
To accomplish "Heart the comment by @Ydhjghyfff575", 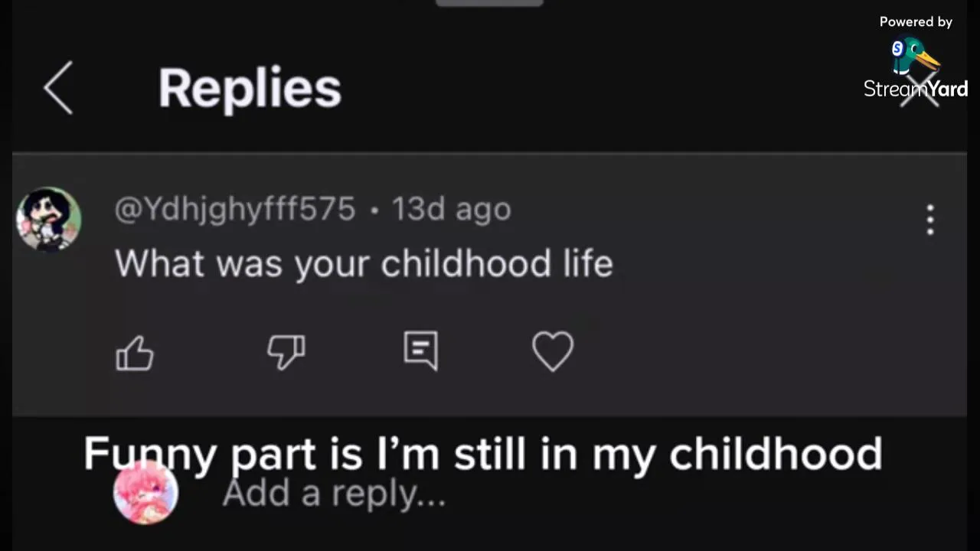I will click(552, 352).
